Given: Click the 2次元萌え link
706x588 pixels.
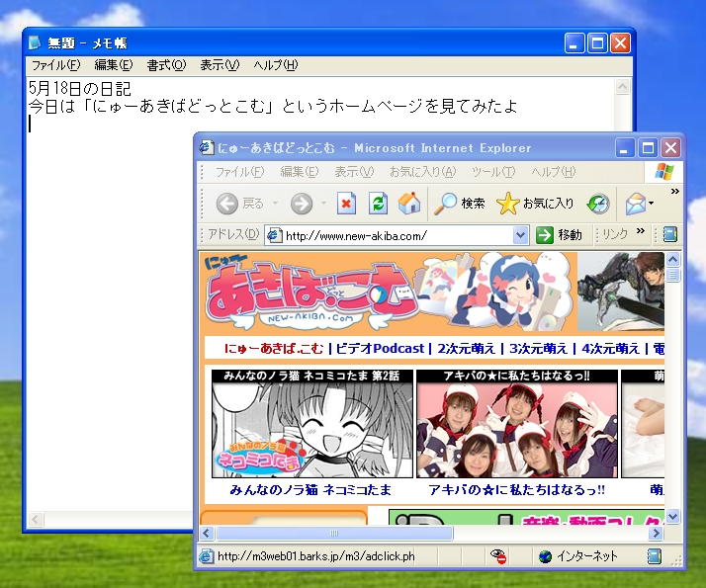Looking at the screenshot, I should [x=466, y=349].
